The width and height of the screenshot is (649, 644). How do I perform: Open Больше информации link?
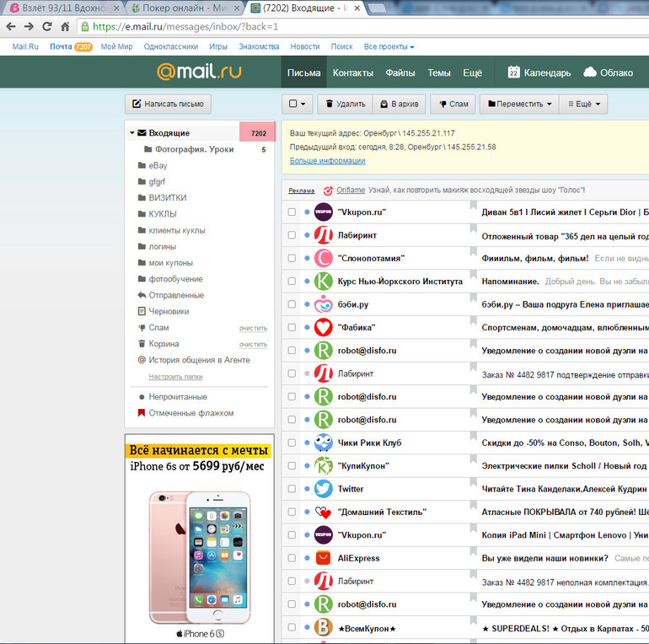(x=327, y=161)
